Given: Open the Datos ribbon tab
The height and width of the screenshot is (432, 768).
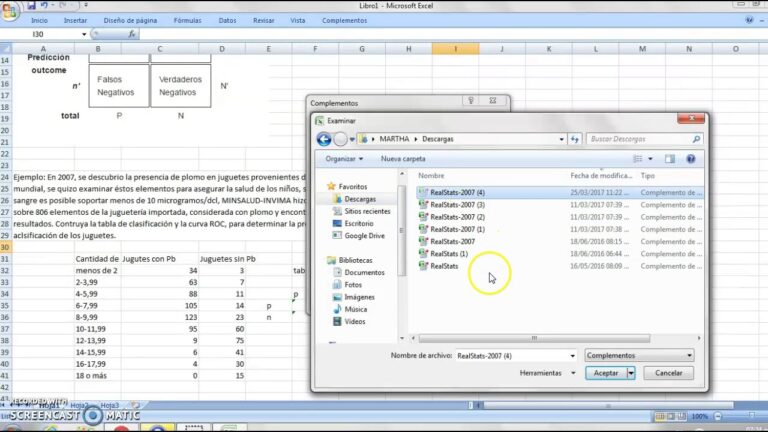Looking at the screenshot, I should (227, 21).
